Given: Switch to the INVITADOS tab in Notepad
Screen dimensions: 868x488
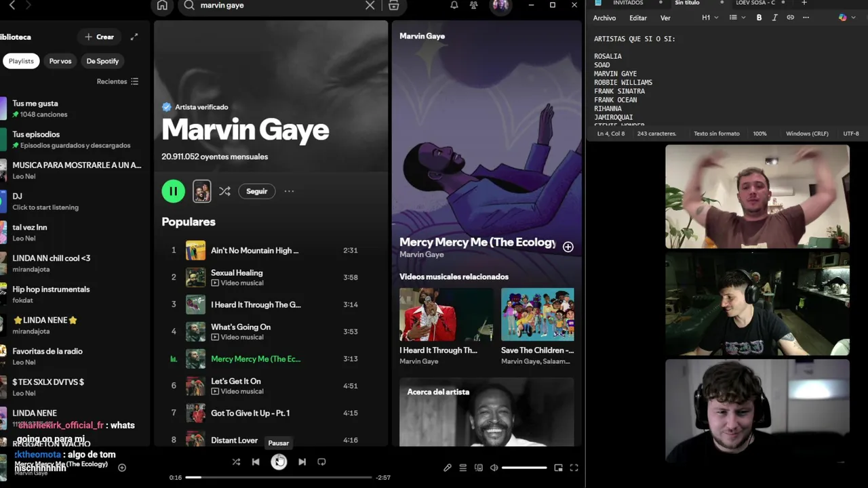Looking at the screenshot, I should (x=628, y=3).
